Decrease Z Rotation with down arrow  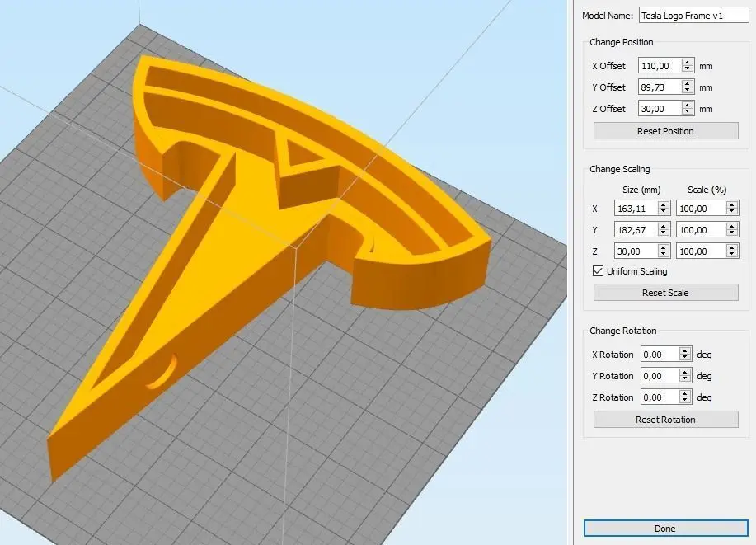(x=685, y=401)
